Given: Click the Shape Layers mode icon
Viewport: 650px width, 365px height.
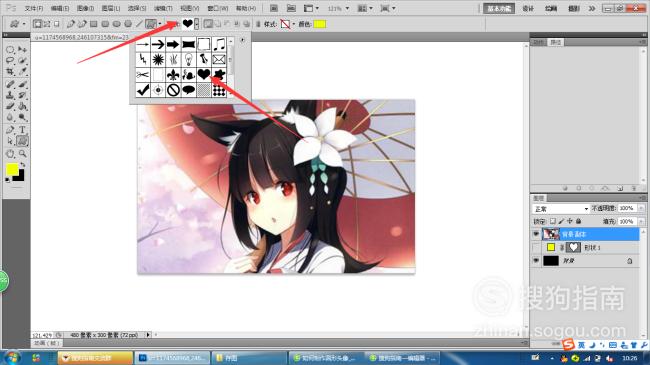Looking at the screenshot, I should coord(37,24).
